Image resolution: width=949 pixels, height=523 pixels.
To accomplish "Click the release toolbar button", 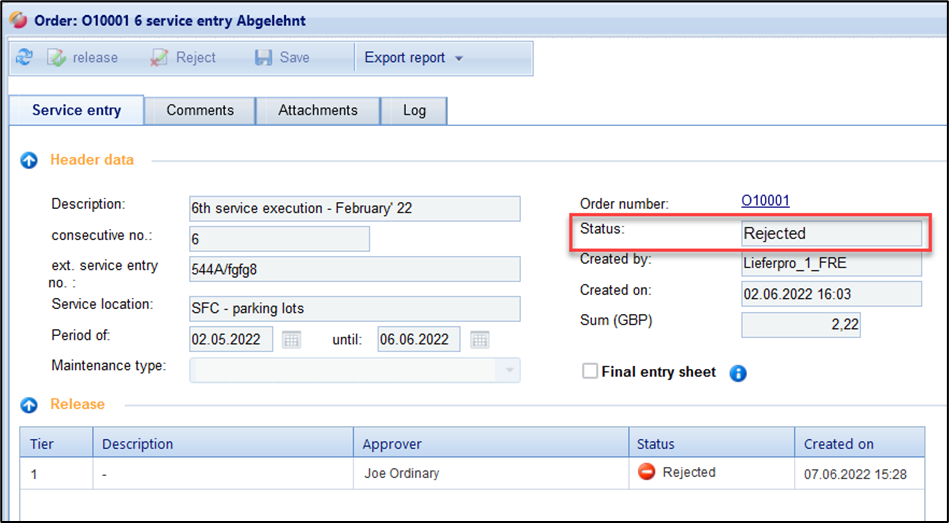I will (83, 58).
